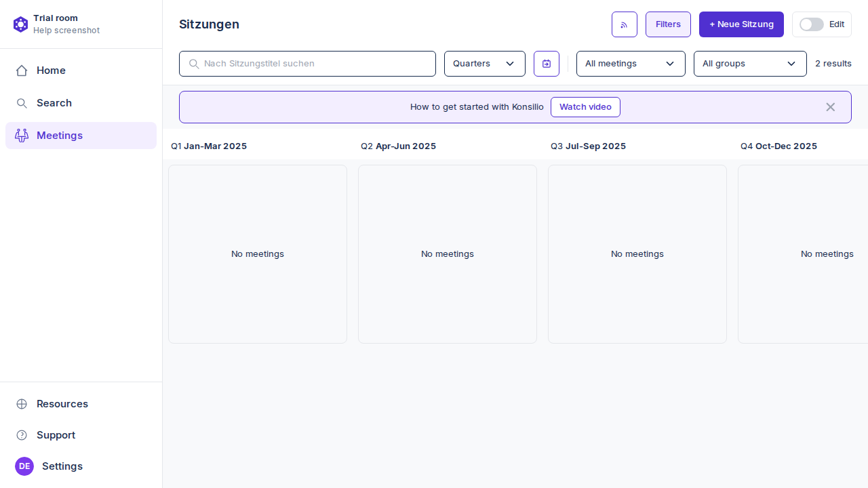Click the Home house icon
The width and height of the screenshot is (868, 488).
point(22,70)
